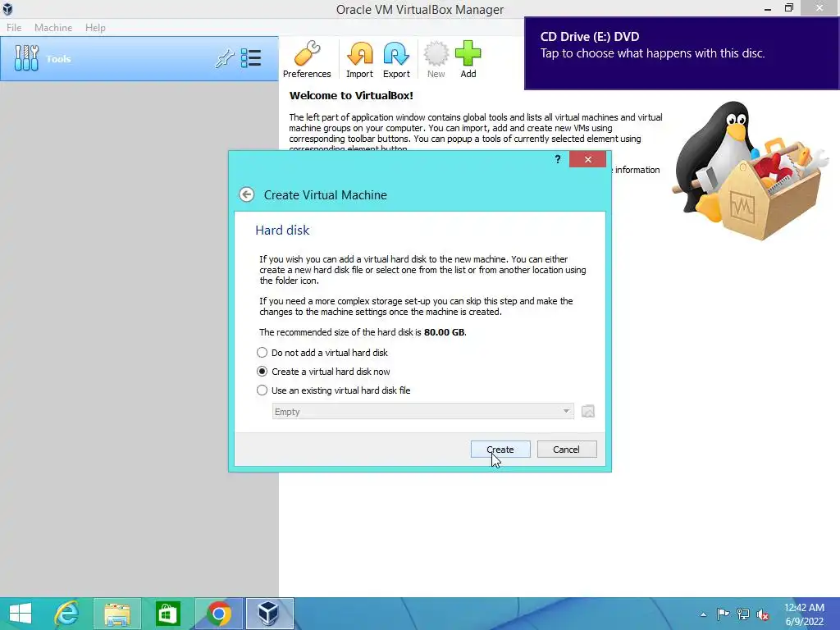
Task: Go back using the wizard back arrow
Action: pos(246,194)
